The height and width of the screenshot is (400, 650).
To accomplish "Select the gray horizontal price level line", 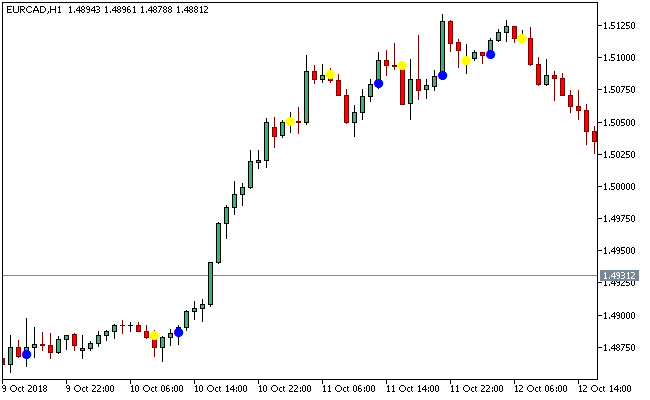I will (x=300, y=275).
